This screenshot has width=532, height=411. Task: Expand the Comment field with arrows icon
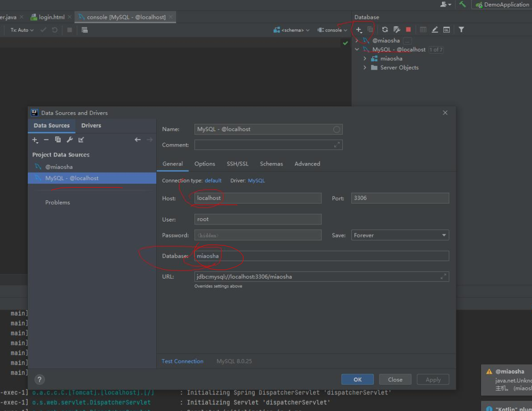337,145
